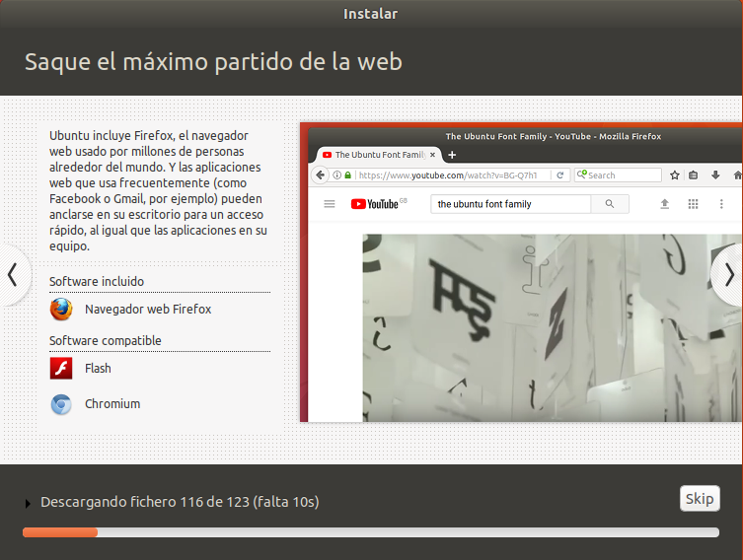
Task: Click the Firefox downloads arrow icon
Action: point(715,175)
